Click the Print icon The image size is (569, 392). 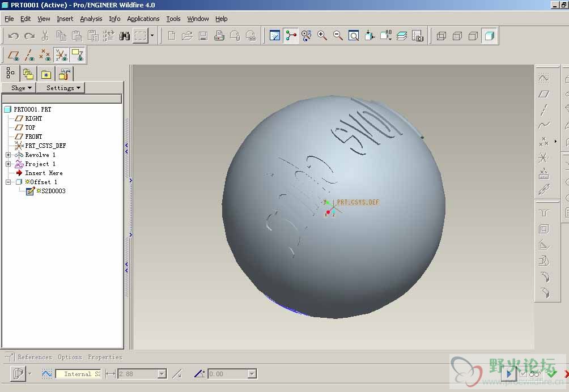[219, 36]
